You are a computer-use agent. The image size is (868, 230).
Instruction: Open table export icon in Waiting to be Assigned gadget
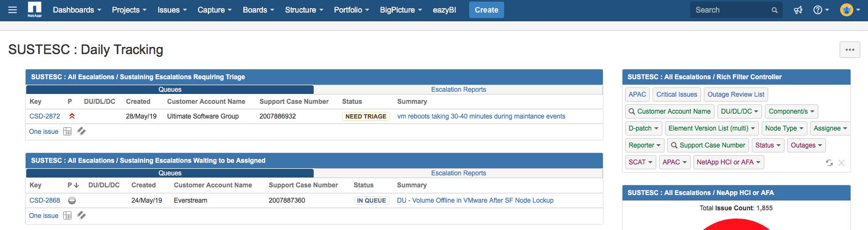pos(68,216)
